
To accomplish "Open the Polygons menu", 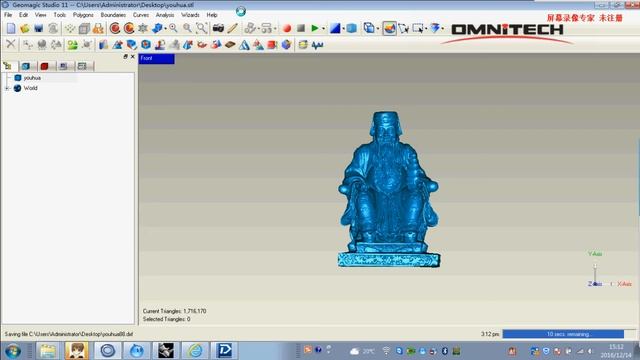I will tap(83, 15).
